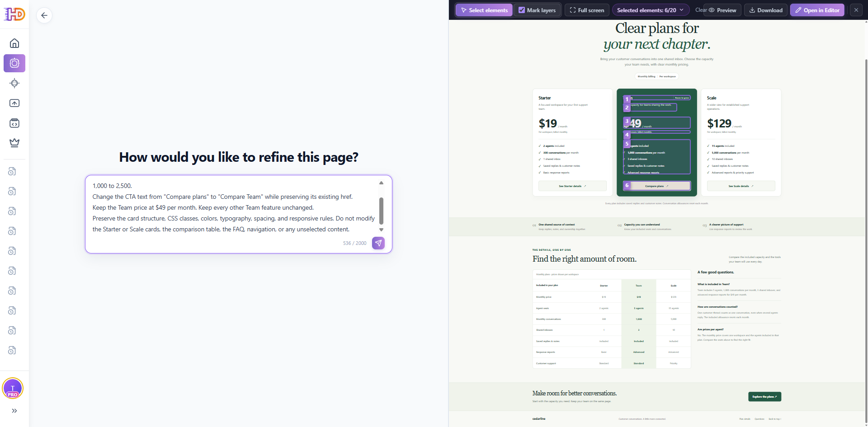Click 'Are prices per agent?' question
Screen dimensions: 868x427
[x=710, y=329]
